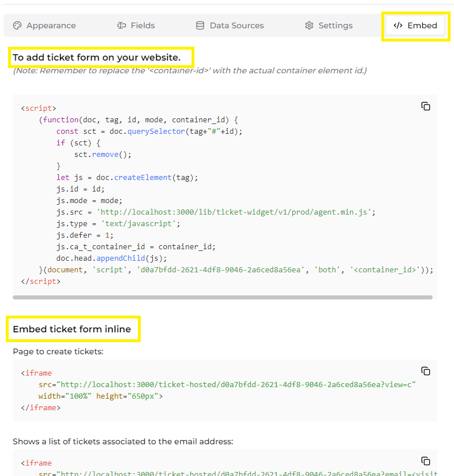Image resolution: width=454 pixels, height=476 pixels.
Task: Click the horizontal scrollbar under the script block
Action: (225, 297)
